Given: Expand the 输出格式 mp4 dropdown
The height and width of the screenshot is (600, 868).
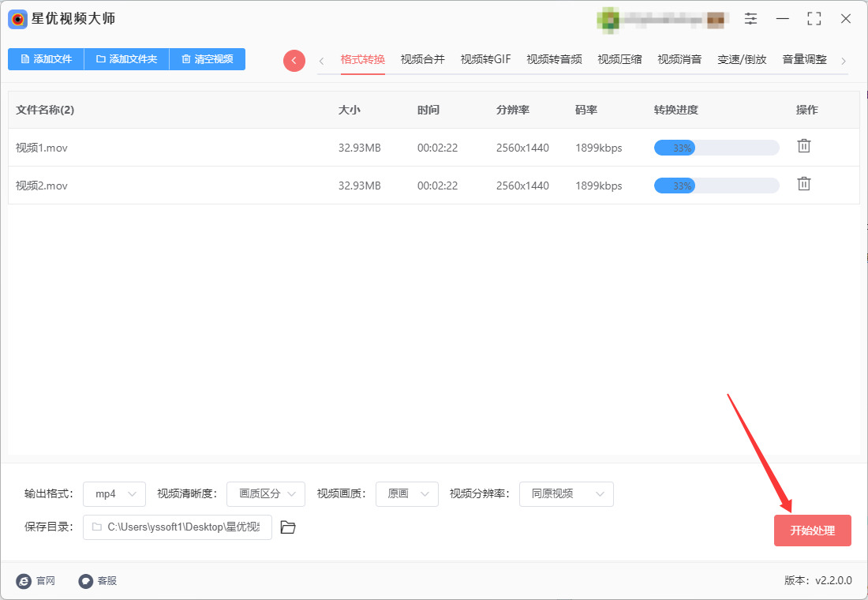Looking at the screenshot, I should [114, 494].
